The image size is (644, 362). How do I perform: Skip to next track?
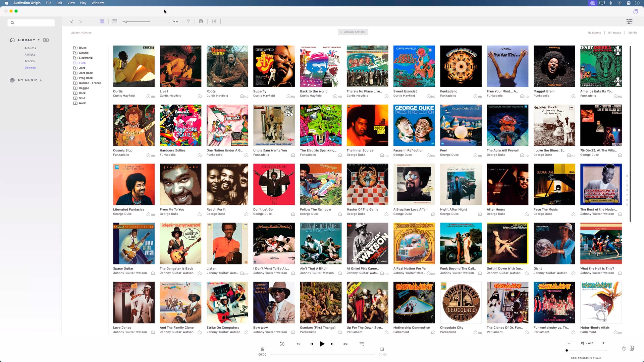click(332, 344)
